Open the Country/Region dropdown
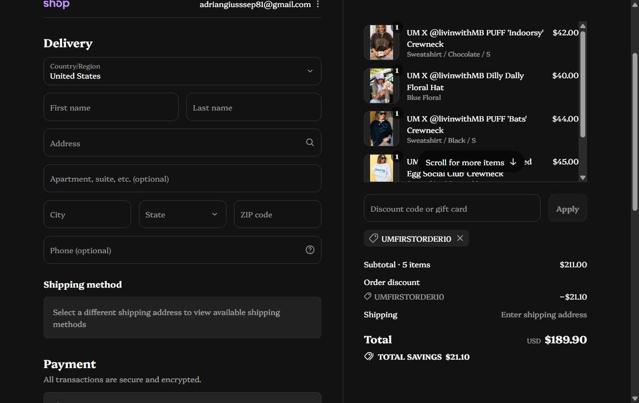This screenshot has height=403, width=639. click(182, 71)
